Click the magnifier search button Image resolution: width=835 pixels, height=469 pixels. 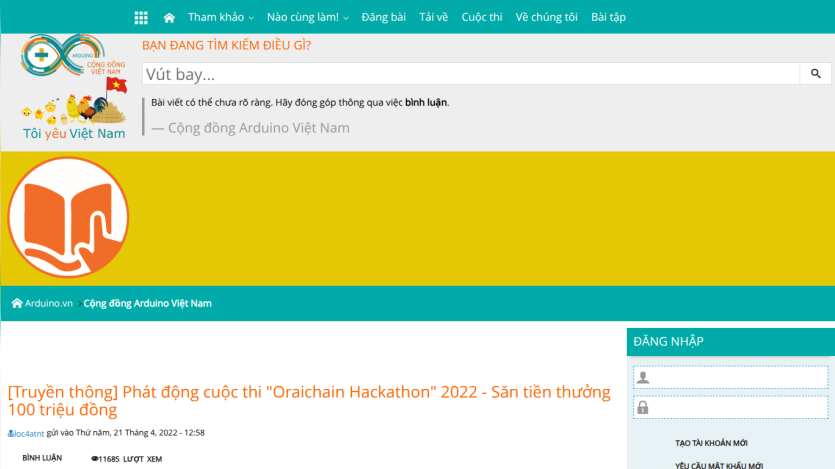pos(815,74)
